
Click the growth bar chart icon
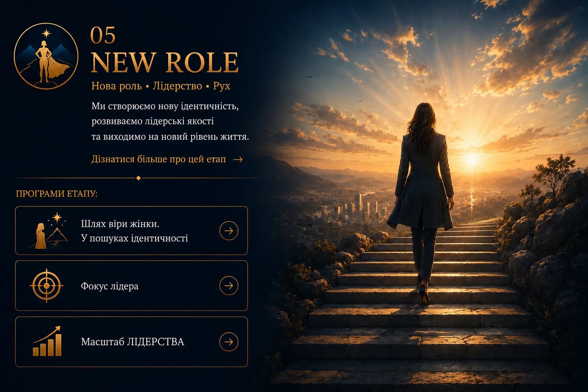(x=47, y=341)
